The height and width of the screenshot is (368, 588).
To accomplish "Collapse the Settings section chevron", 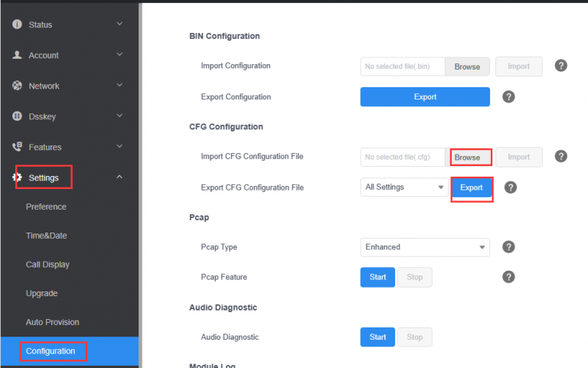I will coord(119,177).
